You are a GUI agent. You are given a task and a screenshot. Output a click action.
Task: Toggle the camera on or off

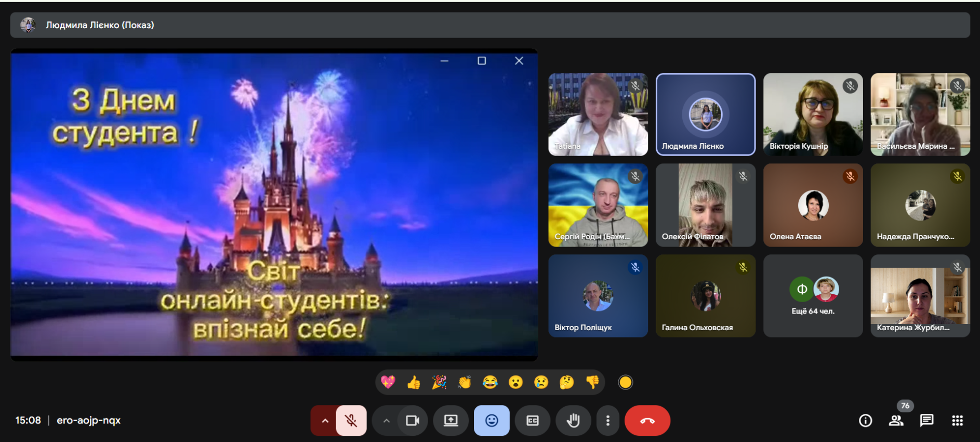(x=413, y=420)
